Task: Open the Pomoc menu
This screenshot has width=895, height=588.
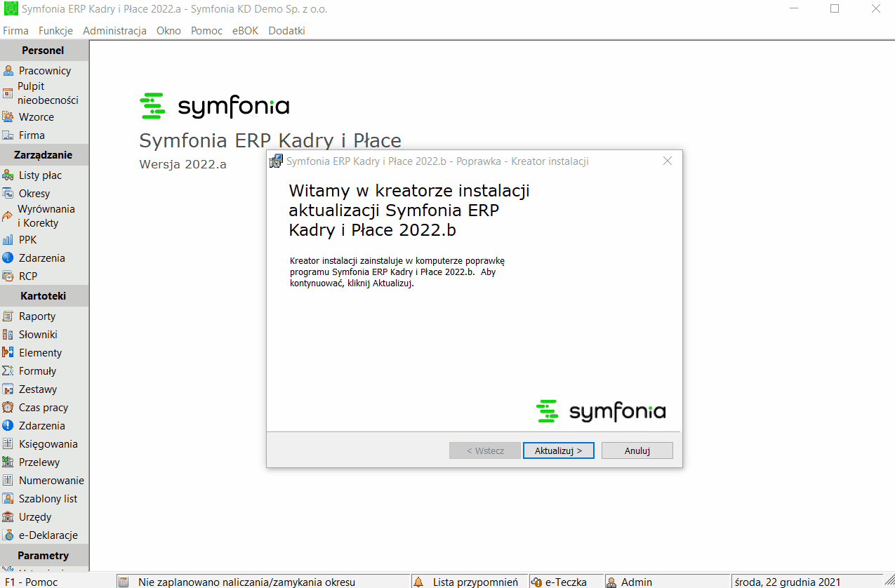Action: (207, 31)
